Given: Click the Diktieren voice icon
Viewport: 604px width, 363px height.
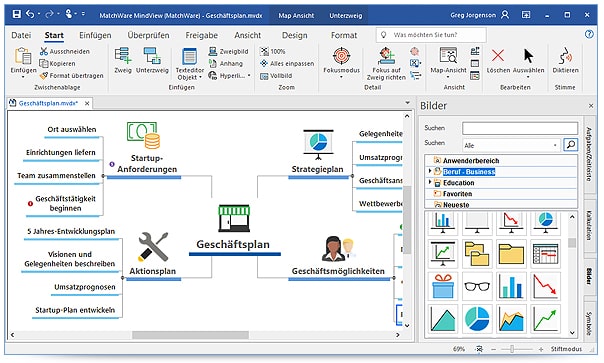Looking at the screenshot, I should click(x=565, y=56).
